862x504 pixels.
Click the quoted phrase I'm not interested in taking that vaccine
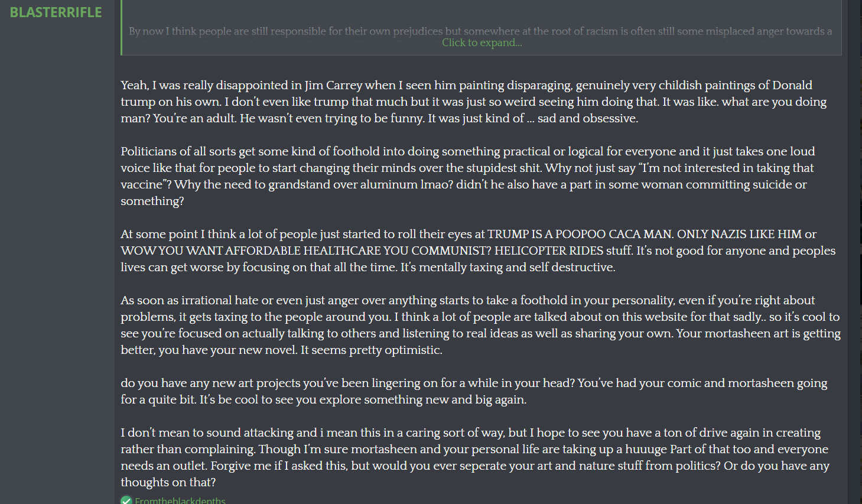[x=467, y=176]
